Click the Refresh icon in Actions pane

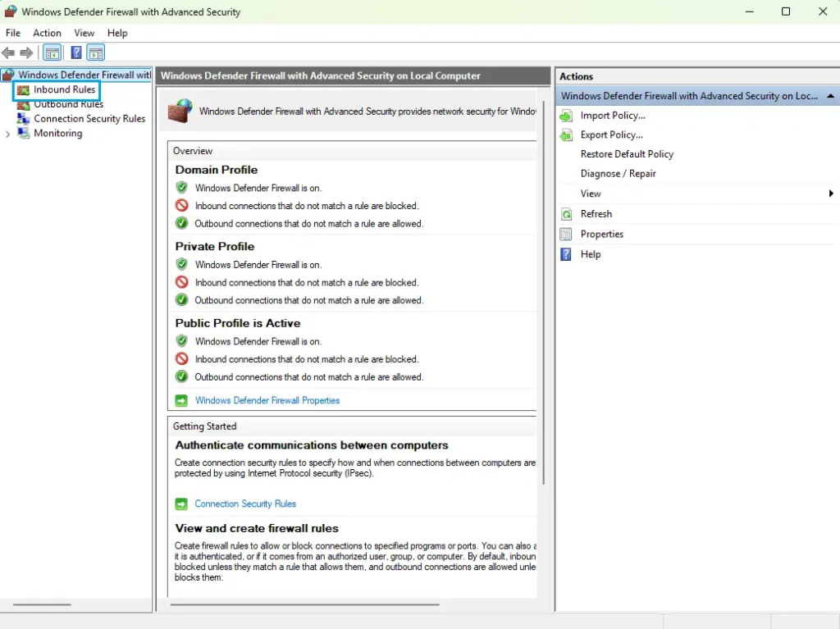click(x=566, y=214)
